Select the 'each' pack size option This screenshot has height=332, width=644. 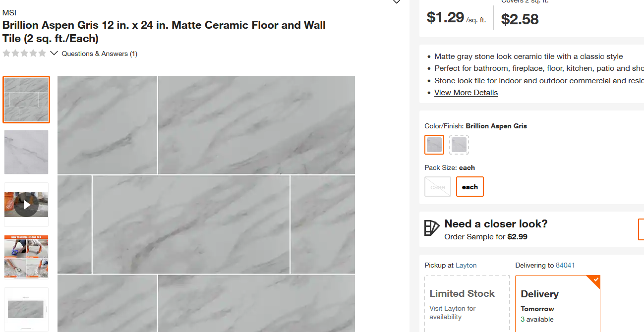(x=469, y=186)
